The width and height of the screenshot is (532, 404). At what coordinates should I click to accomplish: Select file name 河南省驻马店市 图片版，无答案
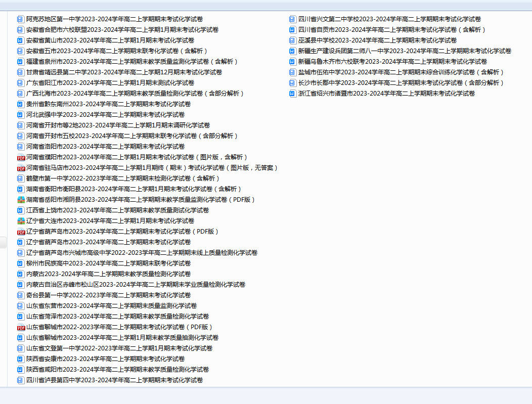pos(152,167)
